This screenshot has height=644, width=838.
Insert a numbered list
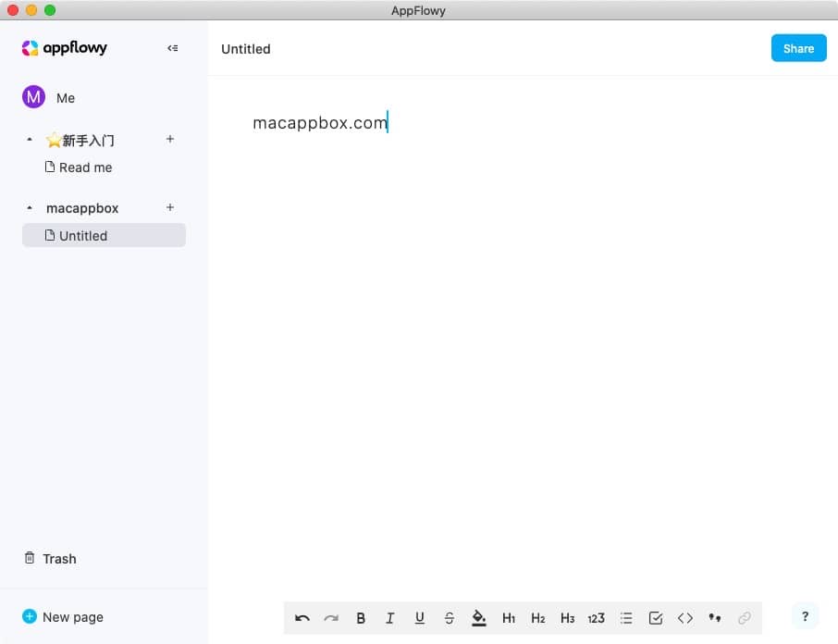597,618
